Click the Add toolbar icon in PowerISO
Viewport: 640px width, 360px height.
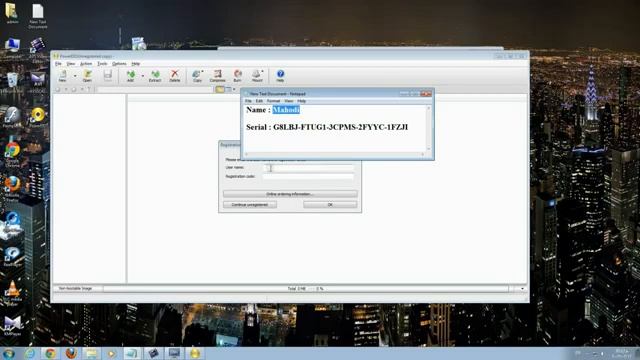click(131, 76)
